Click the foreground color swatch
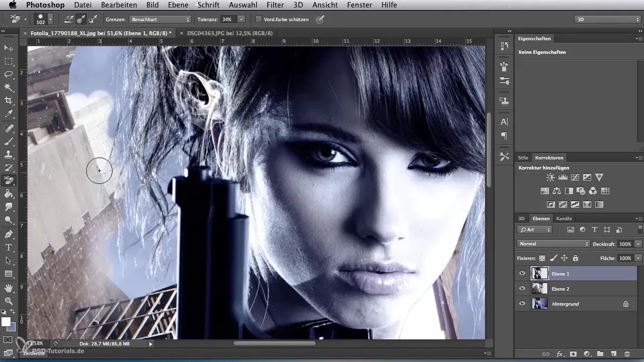Screen dimensions: 644x362 pyautogui.click(x=6, y=322)
